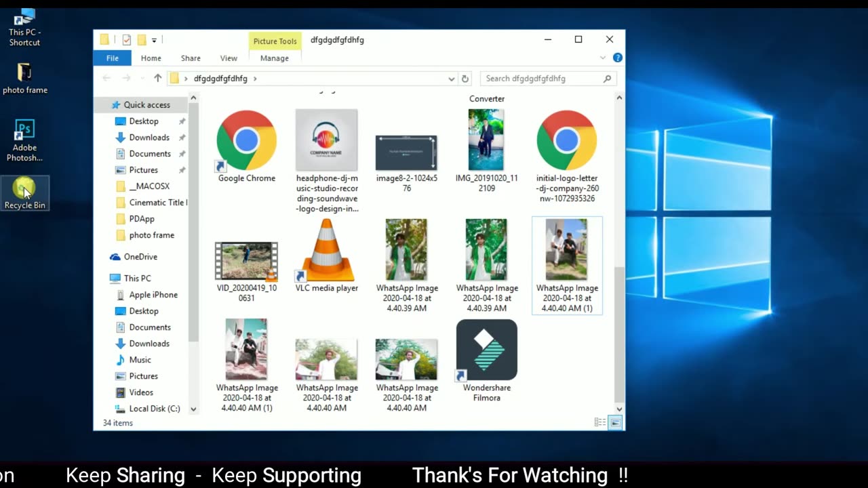Click the Recycle Bin desktop icon

24,193
